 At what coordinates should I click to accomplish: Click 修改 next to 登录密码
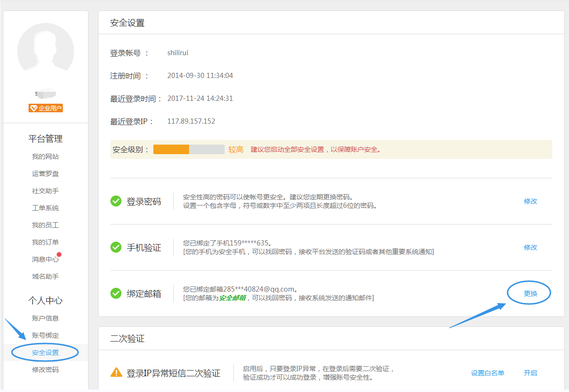530,201
